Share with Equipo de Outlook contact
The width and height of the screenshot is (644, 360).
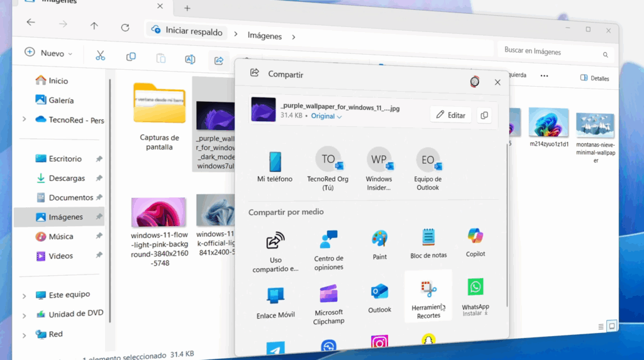428,169
